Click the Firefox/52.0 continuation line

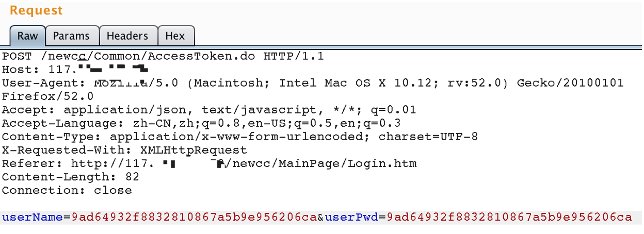coord(47,96)
